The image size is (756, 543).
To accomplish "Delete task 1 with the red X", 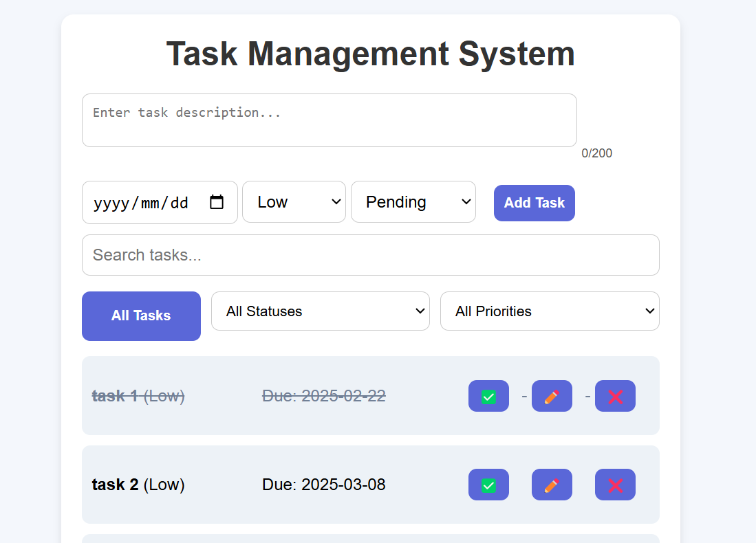I will coord(615,396).
